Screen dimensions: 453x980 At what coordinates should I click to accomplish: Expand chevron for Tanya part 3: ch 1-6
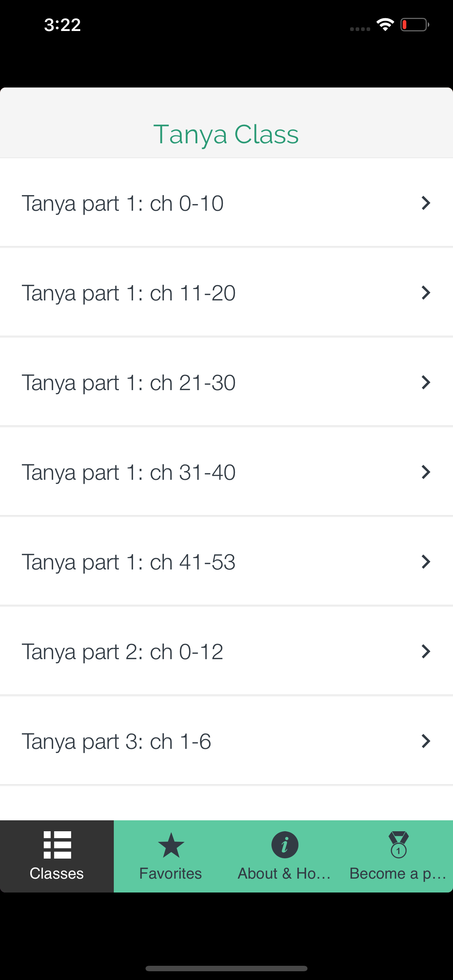point(426,741)
